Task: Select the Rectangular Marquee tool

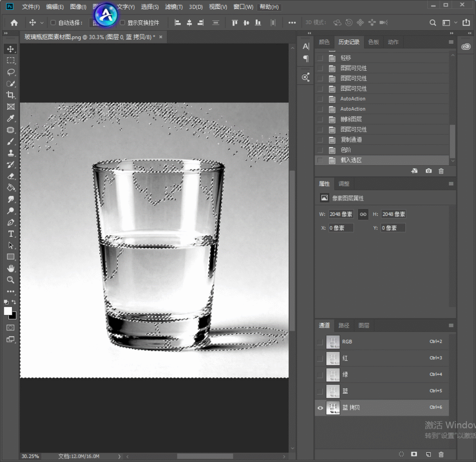Action: pyautogui.click(x=11, y=60)
